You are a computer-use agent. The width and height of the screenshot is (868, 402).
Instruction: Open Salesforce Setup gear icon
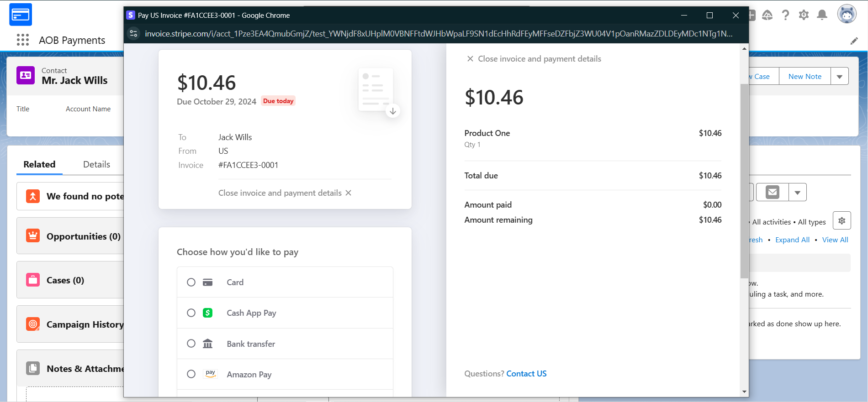pyautogui.click(x=804, y=15)
